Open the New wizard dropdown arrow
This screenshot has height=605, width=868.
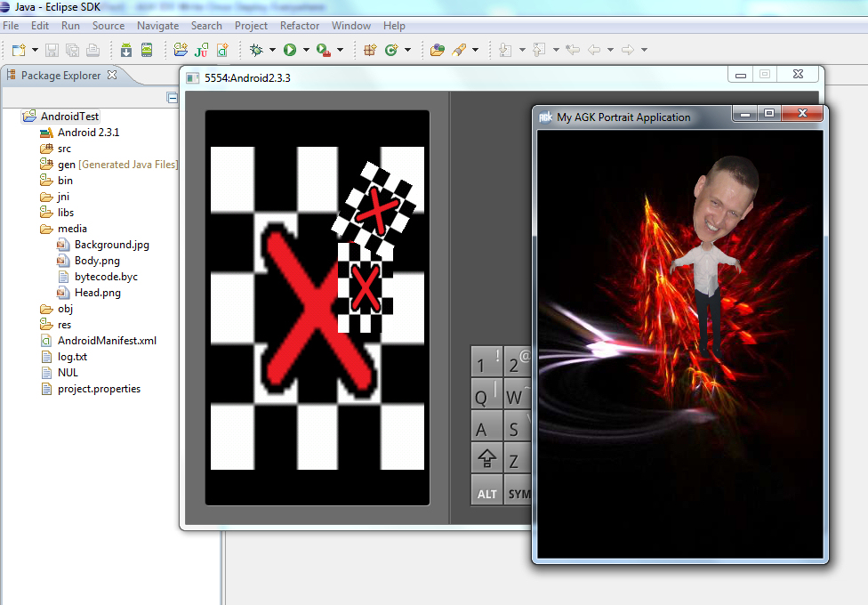tap(35, 50)
